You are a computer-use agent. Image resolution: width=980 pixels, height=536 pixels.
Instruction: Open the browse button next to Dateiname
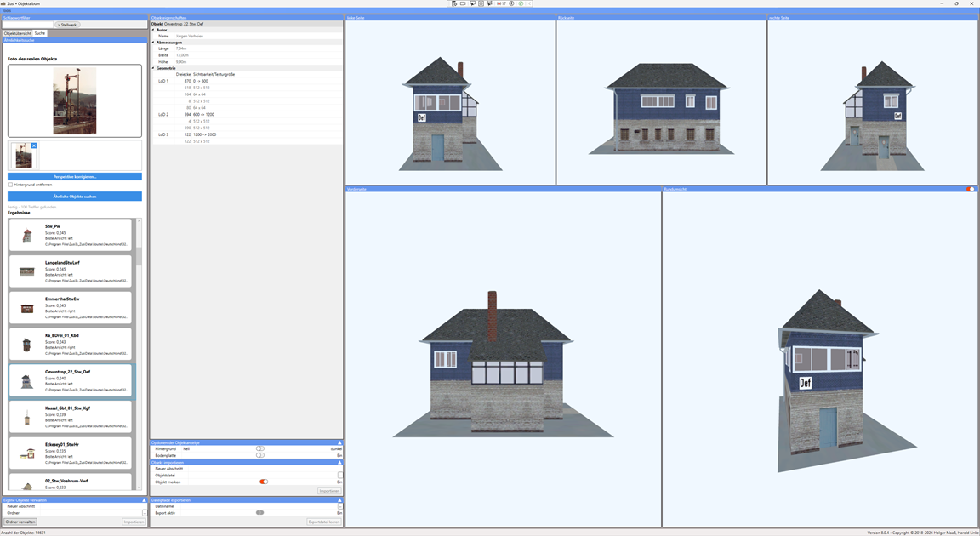click(x=340, y=506)
